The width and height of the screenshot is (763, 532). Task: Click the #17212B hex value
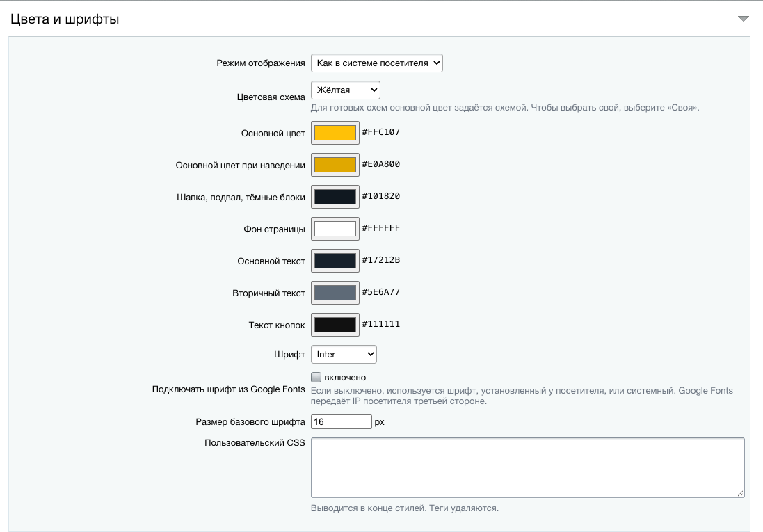click(381, 260)
